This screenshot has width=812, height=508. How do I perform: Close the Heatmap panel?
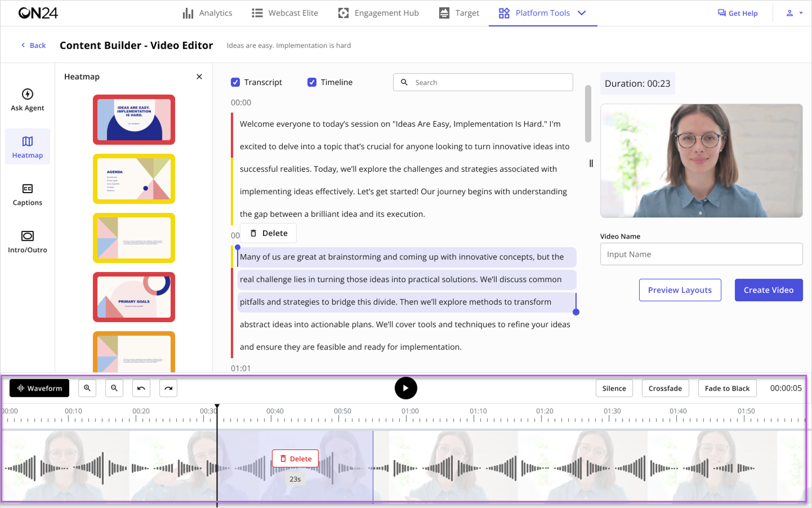tap(199, 77)
